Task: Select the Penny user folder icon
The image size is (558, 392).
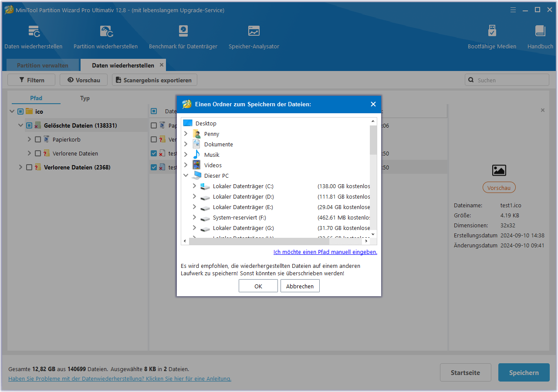Action: [196, 134]
